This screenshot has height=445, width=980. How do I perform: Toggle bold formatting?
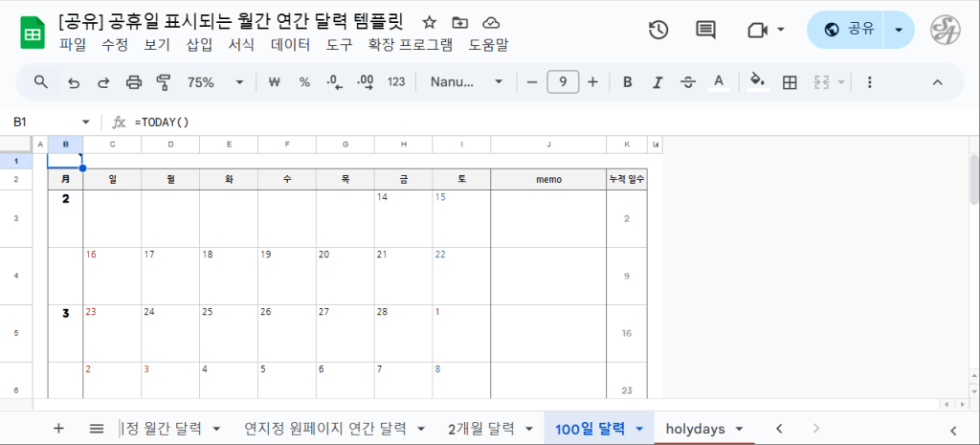628,82
